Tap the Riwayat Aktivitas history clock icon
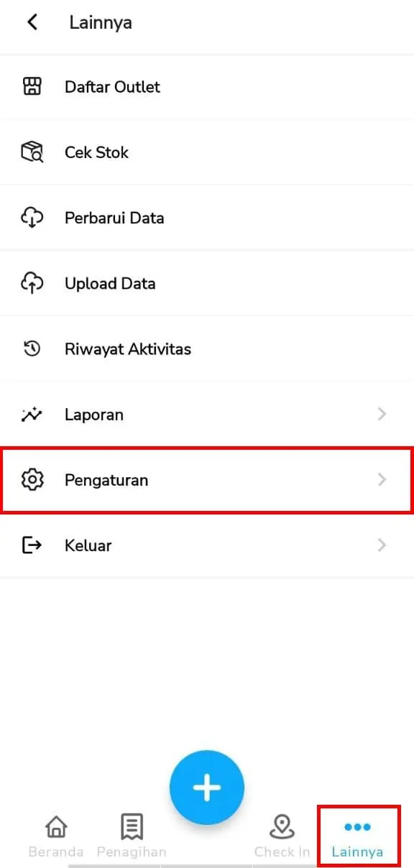 pyautogui.click(x=32, y=349)
